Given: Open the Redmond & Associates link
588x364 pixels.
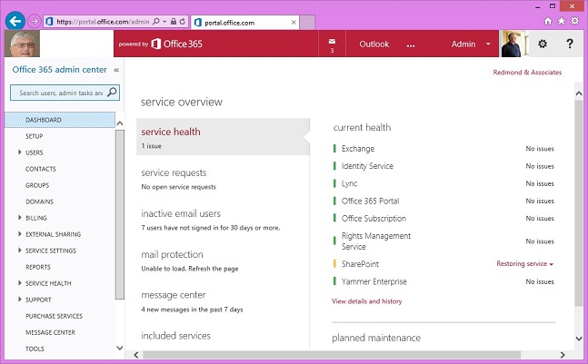Looking at the screenshot, I should (526, 73).
